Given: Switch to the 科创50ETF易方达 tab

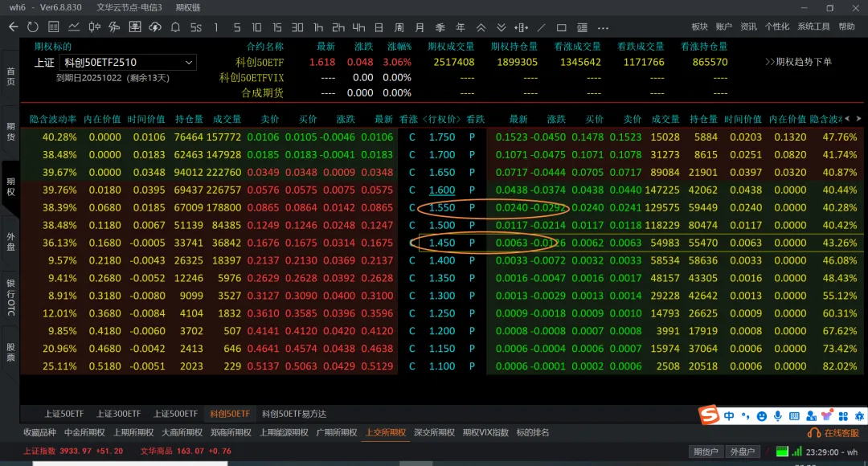Looking at the screenshot, I should 294,414.
